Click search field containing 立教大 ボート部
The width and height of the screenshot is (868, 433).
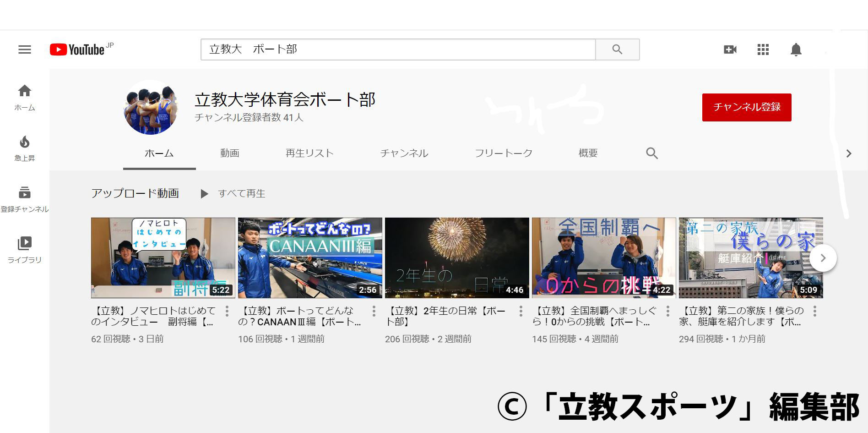(x=398, y=49)
